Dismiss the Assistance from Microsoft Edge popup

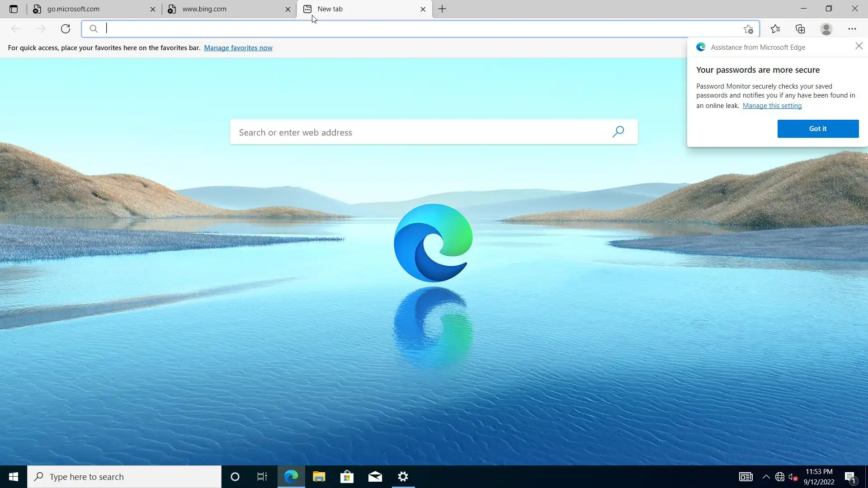pyautogui.click(x=859, y=46)
